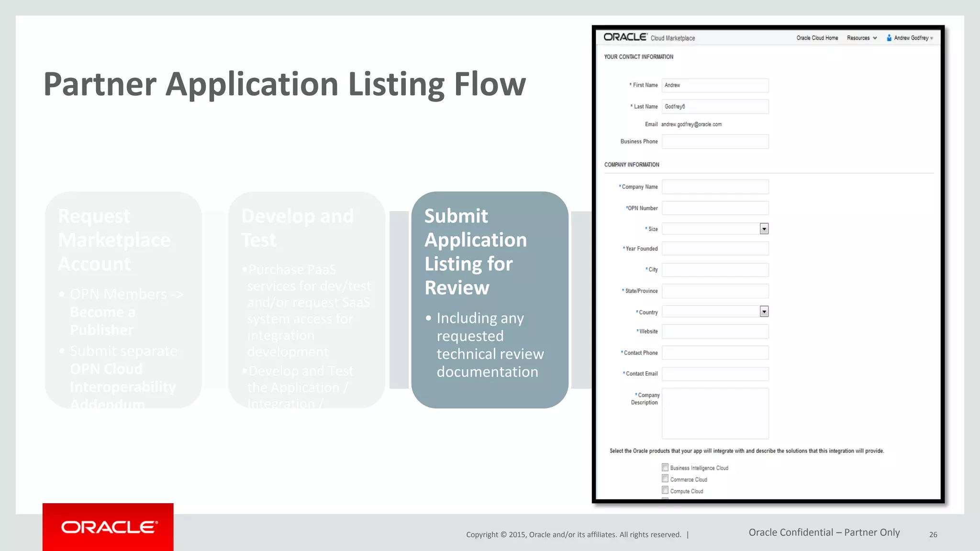Click the Company Name field

pyautogui.click(x=715, y=187)
